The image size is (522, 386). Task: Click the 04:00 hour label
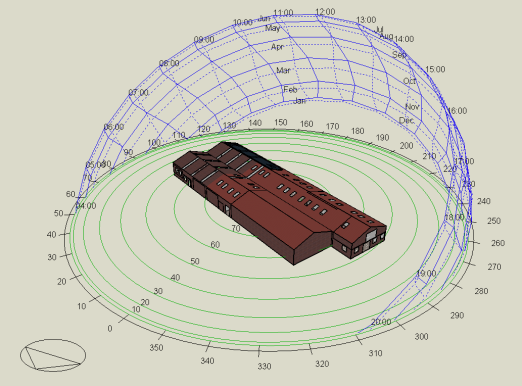86,206
